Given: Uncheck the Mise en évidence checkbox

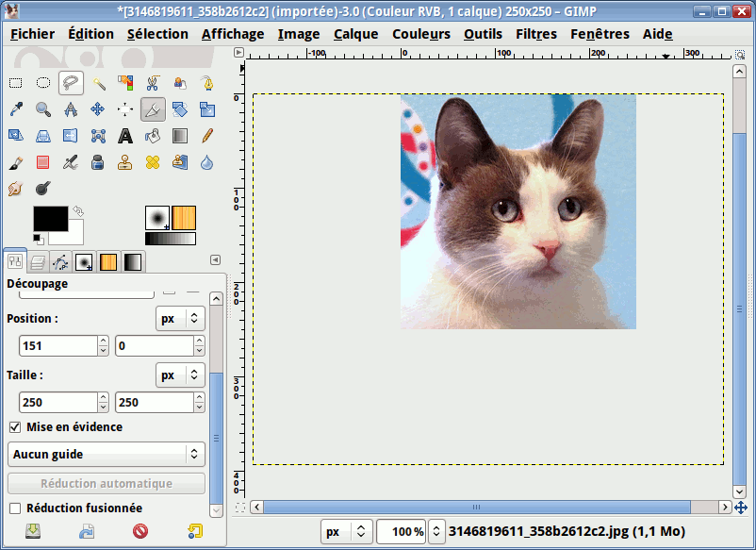Looking at the screenshot, I should pyautogui.click(x=15, y=427).
